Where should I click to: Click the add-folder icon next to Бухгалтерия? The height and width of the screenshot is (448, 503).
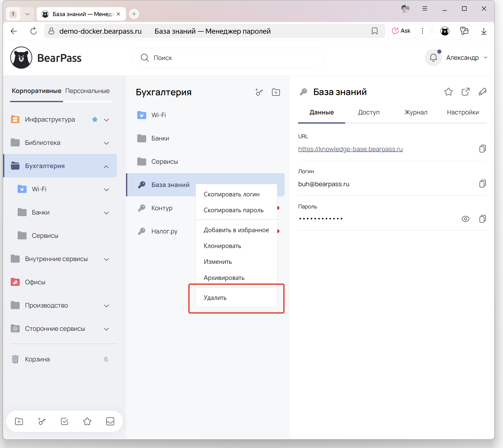point(276,92)
